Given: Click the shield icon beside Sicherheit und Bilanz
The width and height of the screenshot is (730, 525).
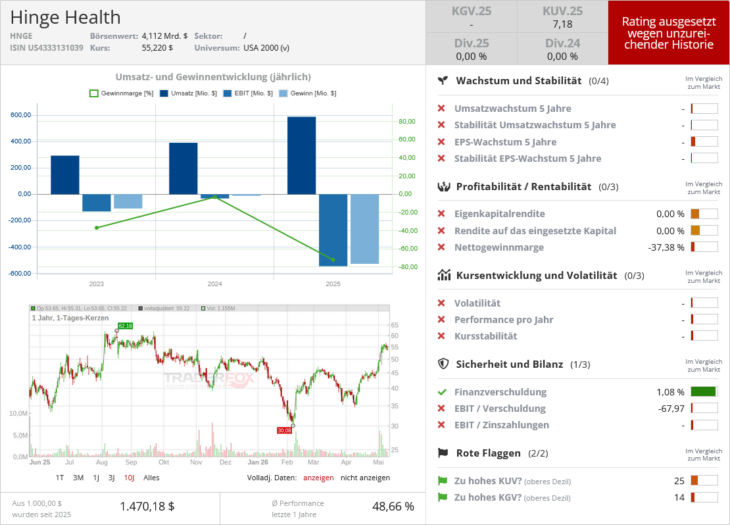Looking at the screenshot, I should (443, 364).
